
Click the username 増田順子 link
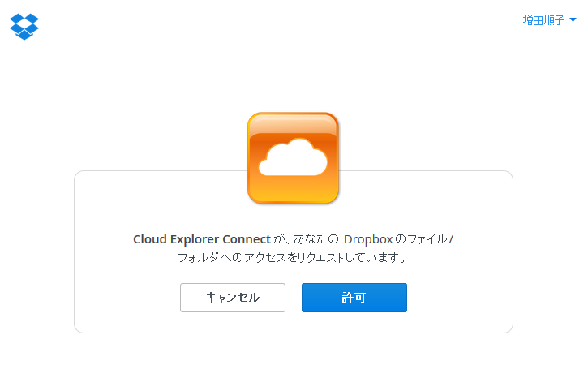pos(543,20)
